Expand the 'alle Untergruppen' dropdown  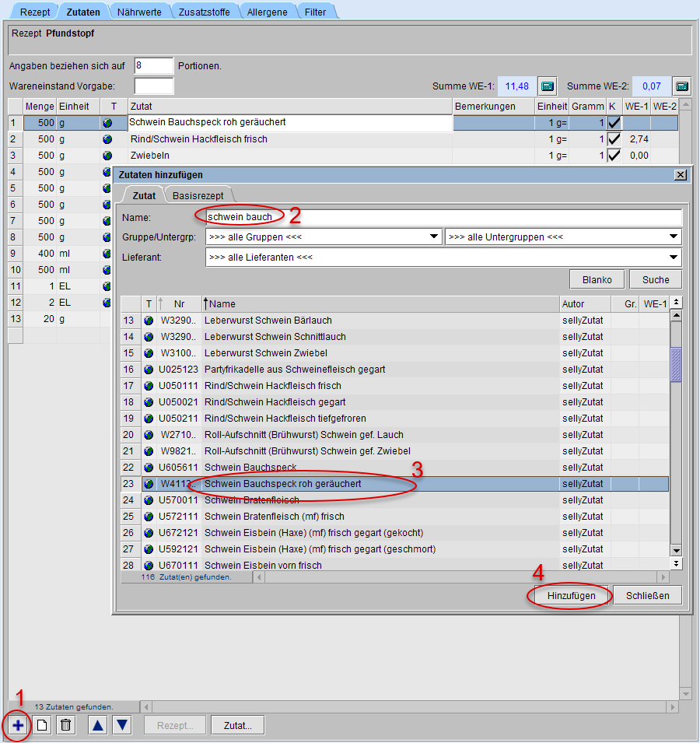[x=674, y=237]
